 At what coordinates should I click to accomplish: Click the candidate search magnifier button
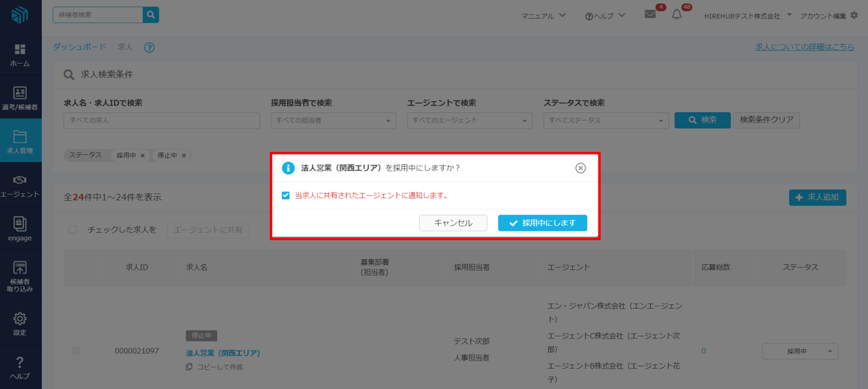(151, 15)
